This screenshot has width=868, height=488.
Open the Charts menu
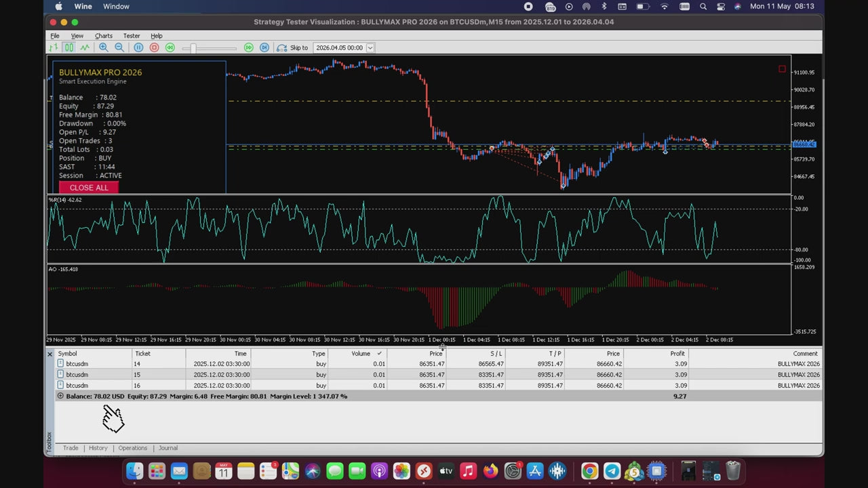[104, 36]
